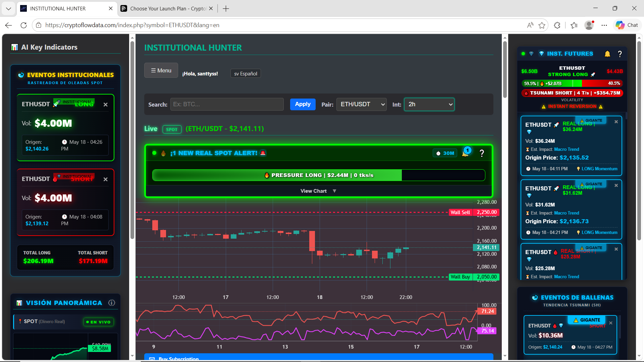Click the SPOT badge next to Live
Image resolution: width=644 pixels, height=362 pixels.
[x=172, y=129]
